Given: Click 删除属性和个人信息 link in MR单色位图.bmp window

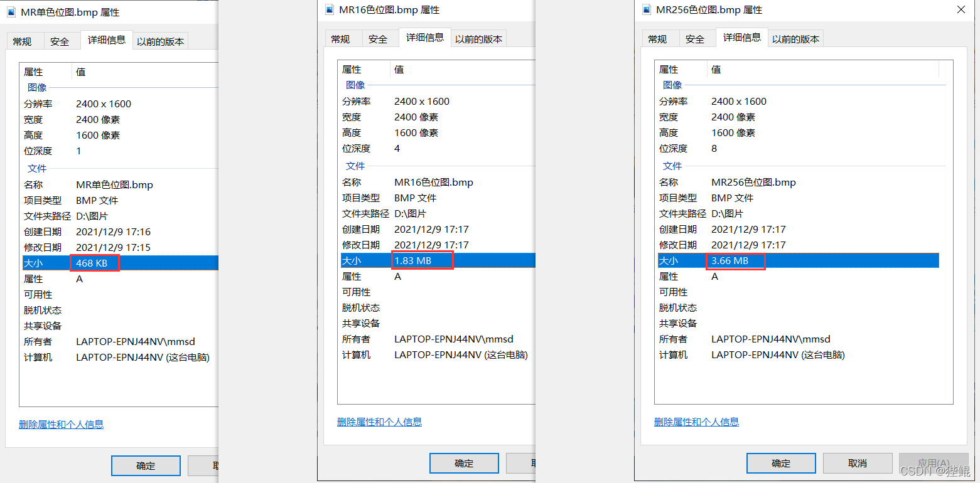Looking at the screenshot, I should pos(61,425).
